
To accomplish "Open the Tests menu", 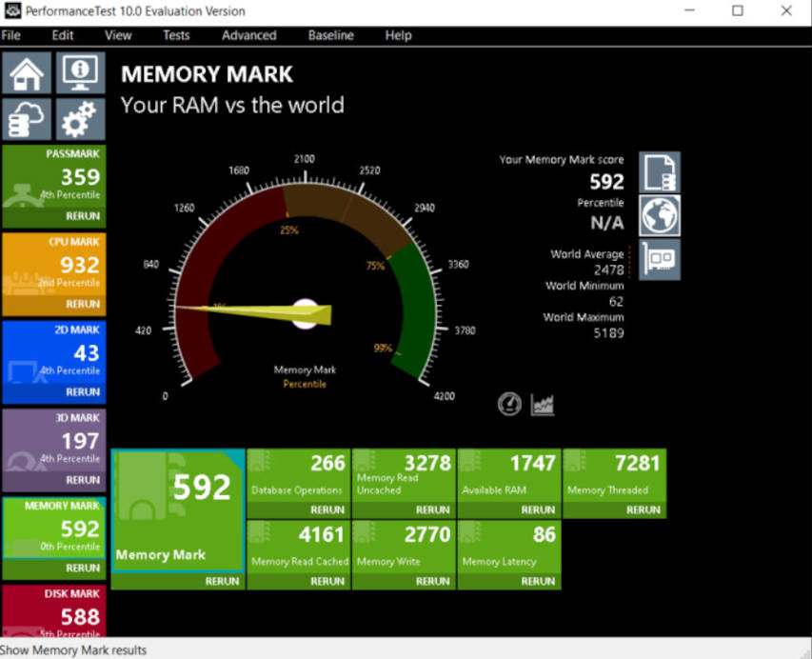I will coord(176,35).
